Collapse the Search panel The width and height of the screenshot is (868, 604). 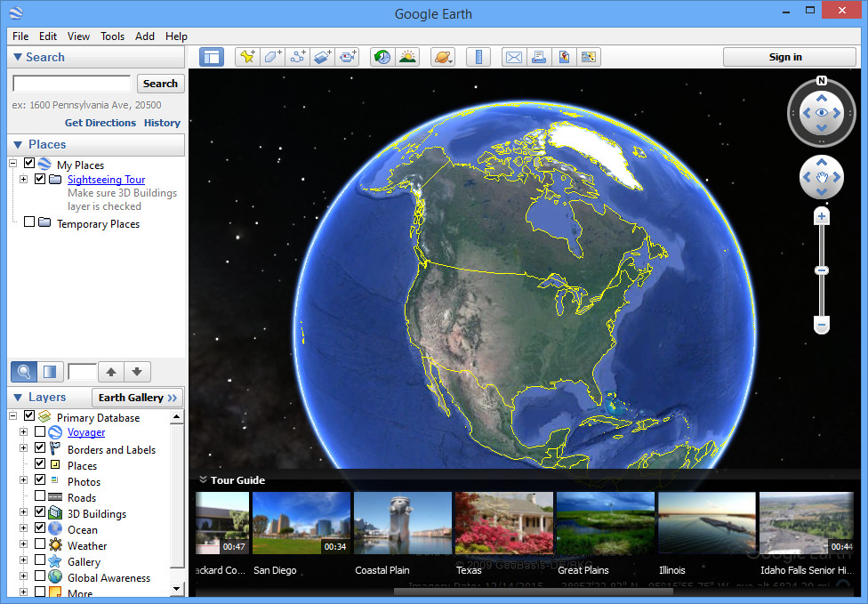coord(20,57)
